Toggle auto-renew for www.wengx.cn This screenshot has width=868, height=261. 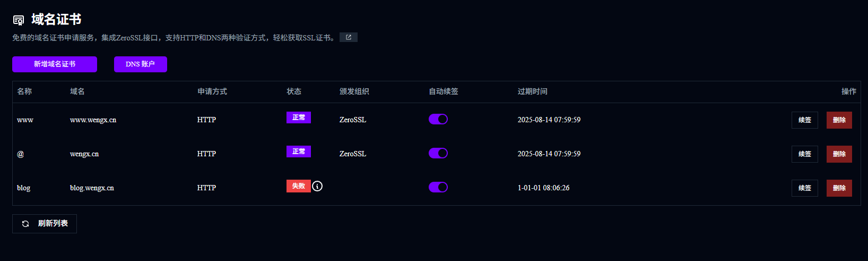tap(438, 119)
